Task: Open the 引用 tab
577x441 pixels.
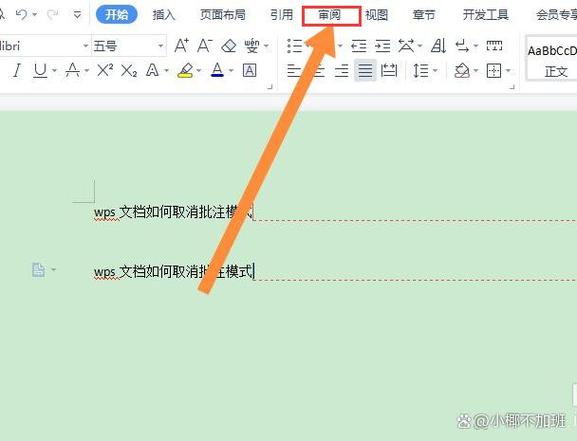Action: [x=282, y=15]
